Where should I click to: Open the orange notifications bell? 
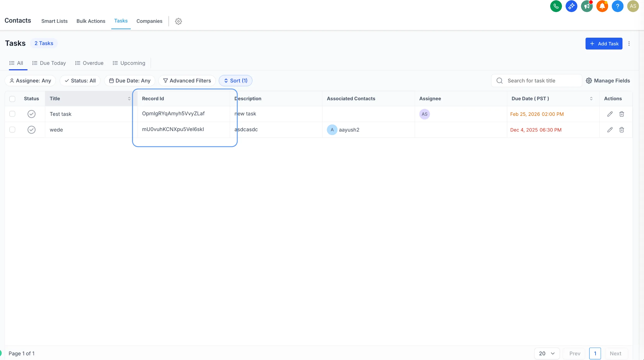(x=602, y=6)
